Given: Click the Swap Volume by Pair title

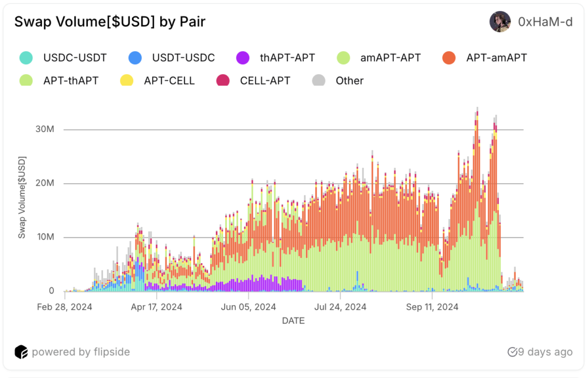Looking at the screenshot, I should 110,22.
